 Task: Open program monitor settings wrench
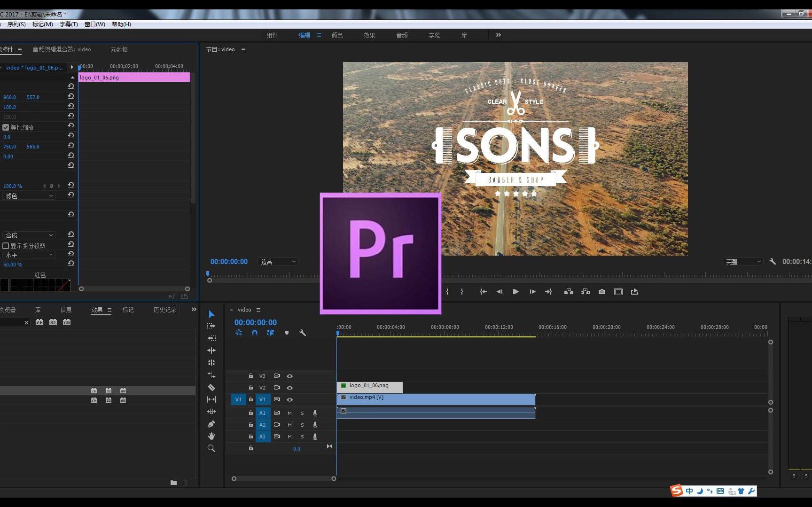click(x=772, y=261)
